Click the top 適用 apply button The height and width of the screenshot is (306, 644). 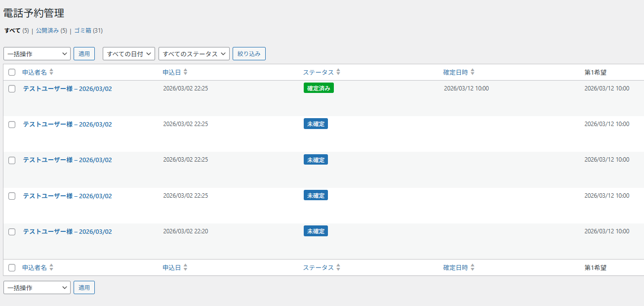[x=84, y=54]
